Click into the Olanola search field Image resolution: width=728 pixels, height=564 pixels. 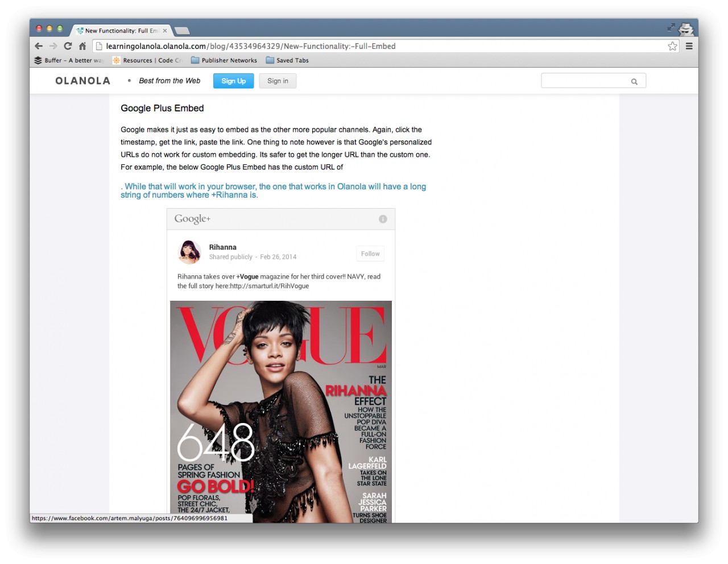(585, 81)
